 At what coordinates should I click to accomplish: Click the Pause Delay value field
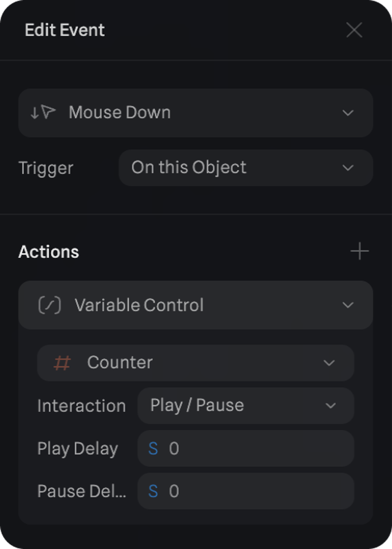click(253, 491)
